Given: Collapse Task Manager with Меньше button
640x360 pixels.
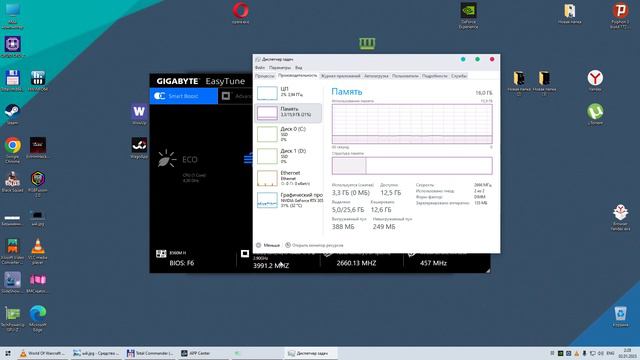Looking at the screenshot, I should click(268, 245).
